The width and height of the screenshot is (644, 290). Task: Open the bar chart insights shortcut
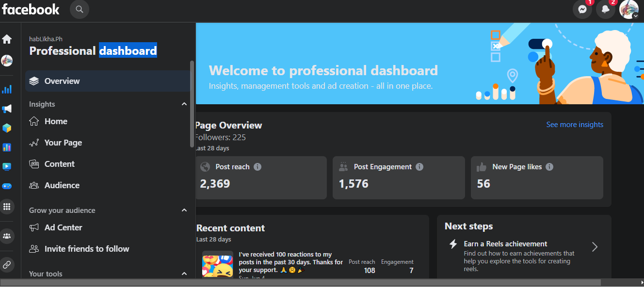click(7, 89)
